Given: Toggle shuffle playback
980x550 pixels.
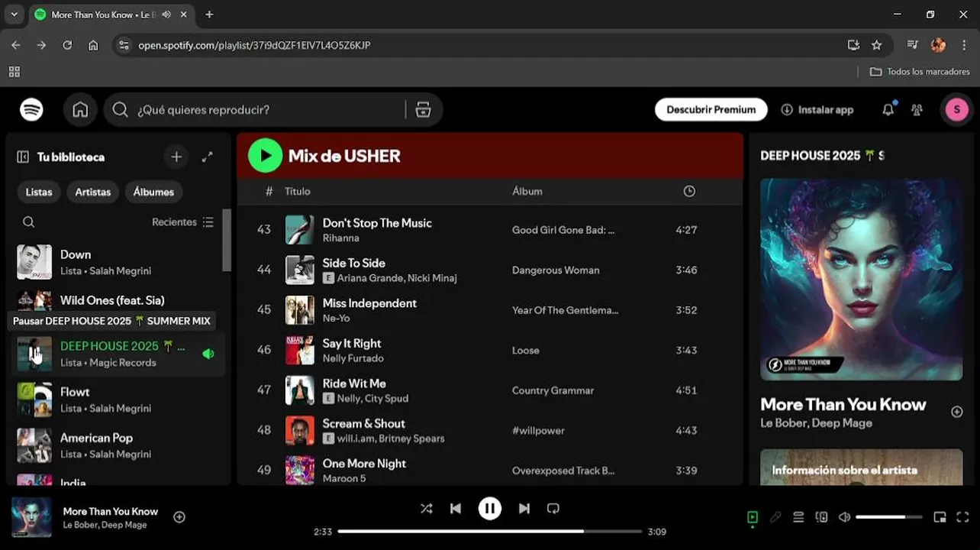Looking at the screenshot, I should (426, 509).
